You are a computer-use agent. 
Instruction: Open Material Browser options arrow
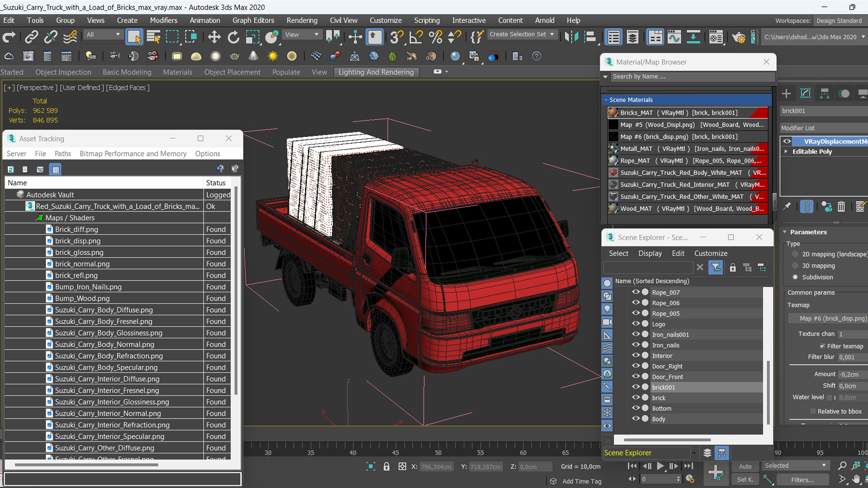(605, 77)
